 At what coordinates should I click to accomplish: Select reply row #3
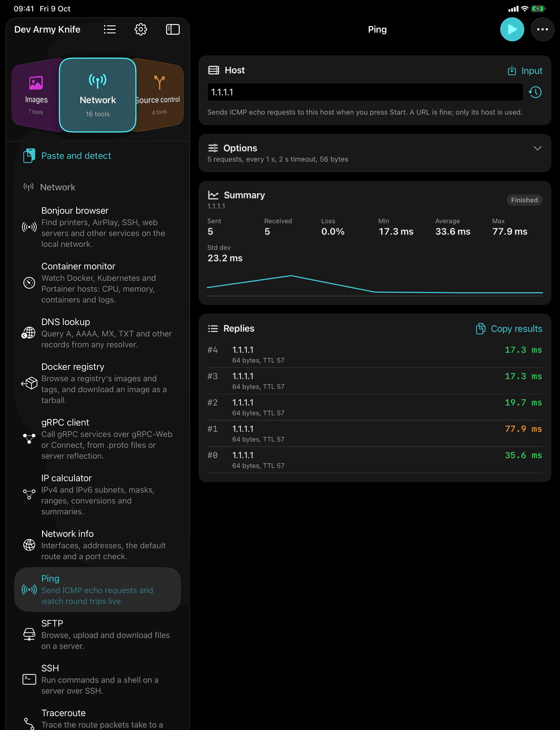[x=375, y=381]
